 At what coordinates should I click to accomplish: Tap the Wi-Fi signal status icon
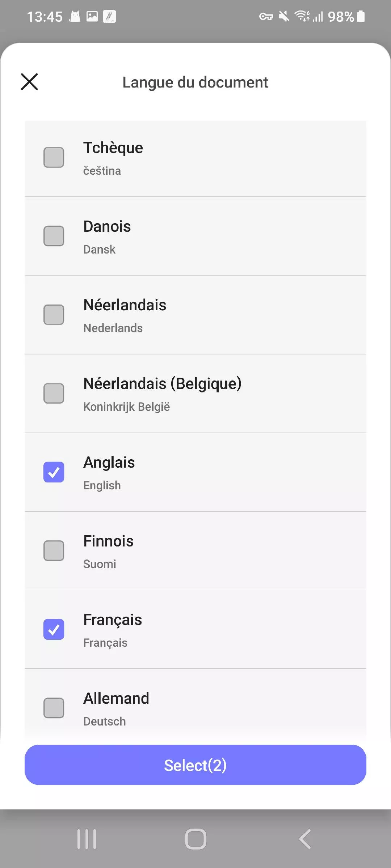(x=302, y=16)
